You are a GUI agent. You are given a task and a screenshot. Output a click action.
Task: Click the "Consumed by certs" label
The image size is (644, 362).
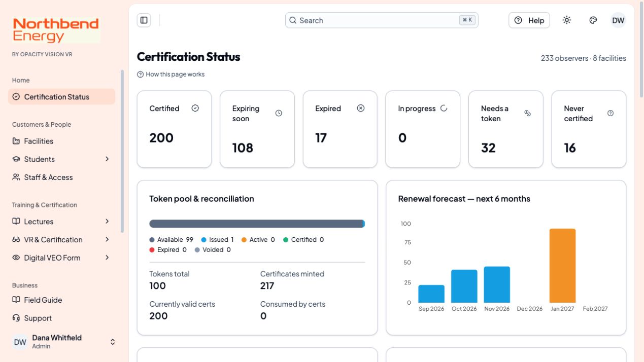[293, 304]
